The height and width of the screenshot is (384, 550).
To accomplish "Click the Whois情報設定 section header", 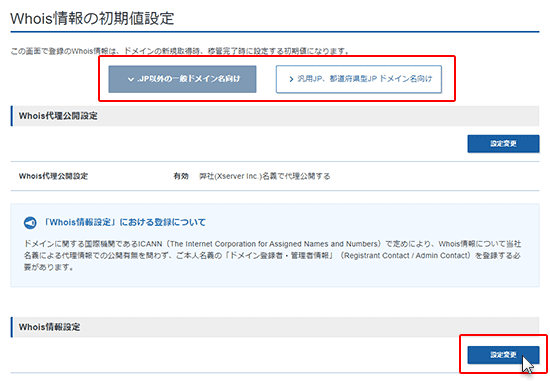I will point(275,327).
